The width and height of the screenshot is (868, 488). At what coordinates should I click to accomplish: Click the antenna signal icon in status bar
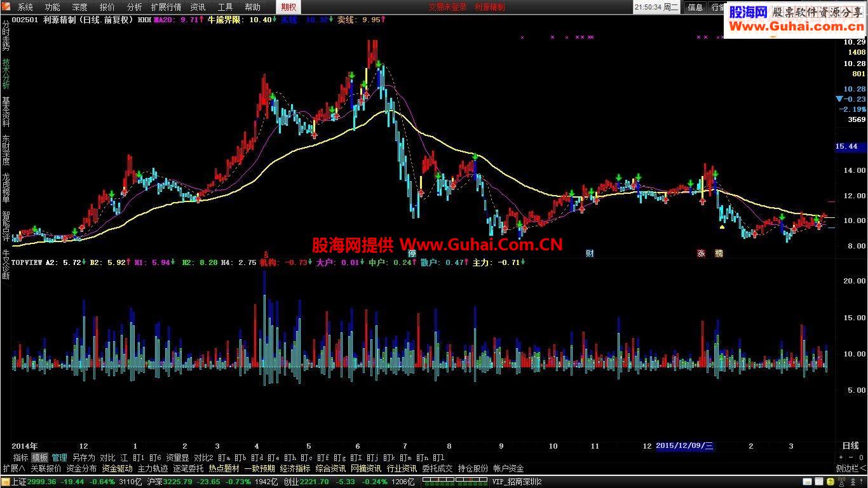tap(841, 482)
